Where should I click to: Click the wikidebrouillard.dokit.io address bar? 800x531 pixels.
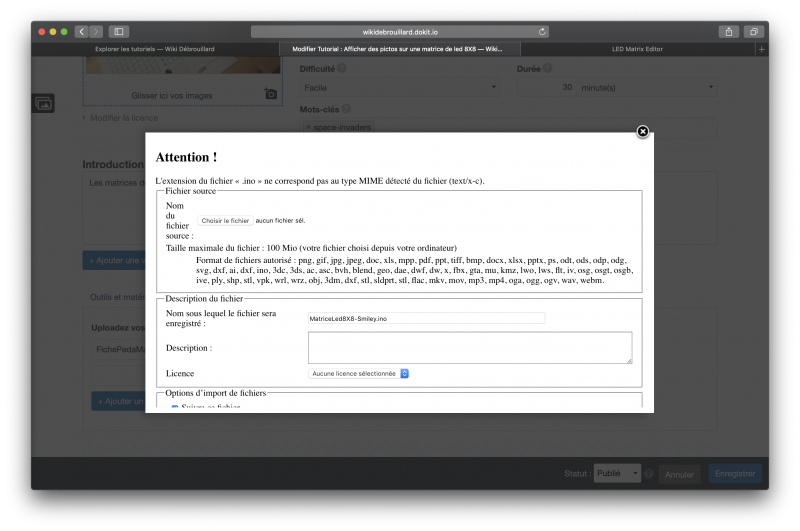coord(399,32)
